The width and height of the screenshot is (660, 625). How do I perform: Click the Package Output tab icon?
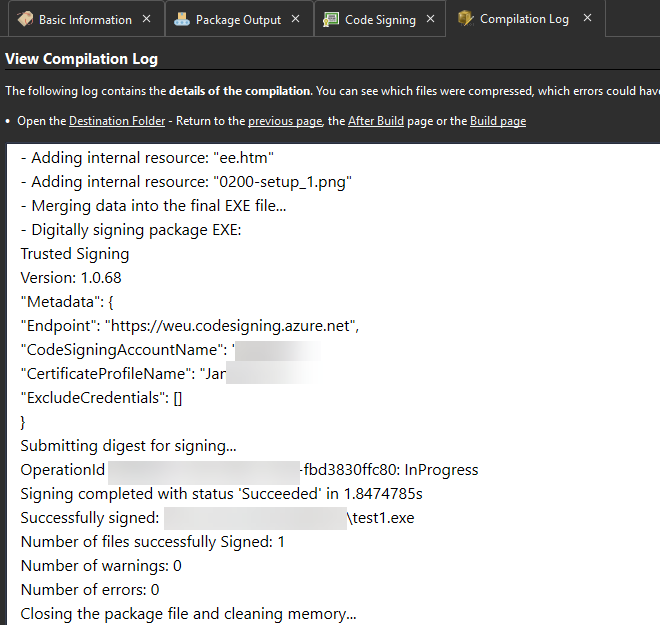[x=181, y=19]
